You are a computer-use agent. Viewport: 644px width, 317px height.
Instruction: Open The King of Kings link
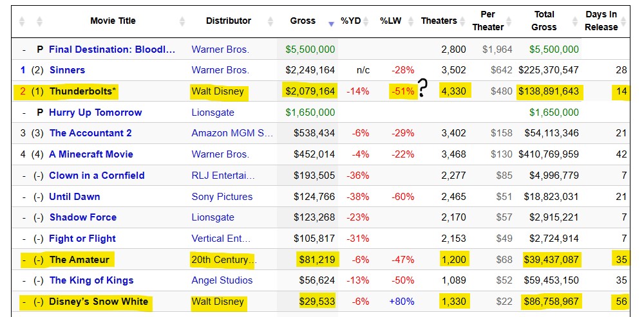91,280
